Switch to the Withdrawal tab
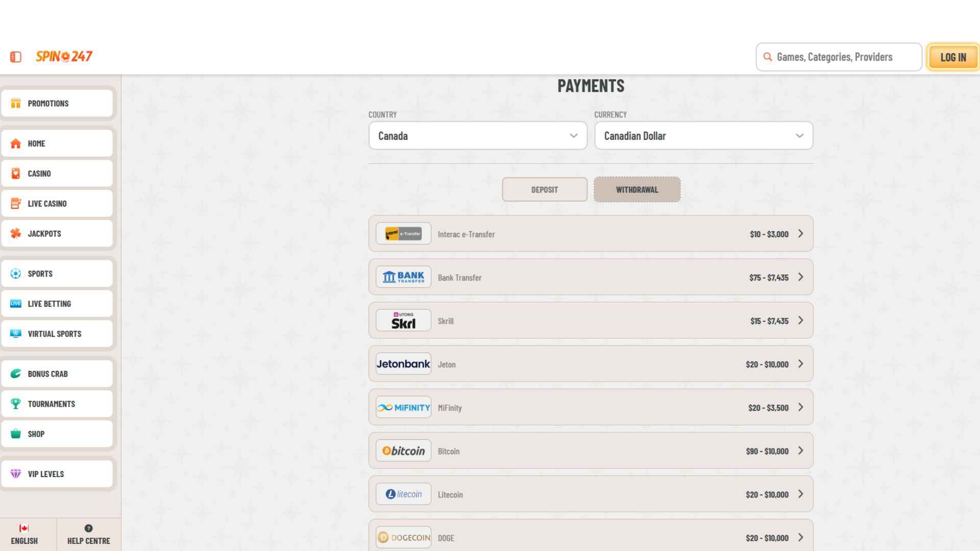 point(637,190)
